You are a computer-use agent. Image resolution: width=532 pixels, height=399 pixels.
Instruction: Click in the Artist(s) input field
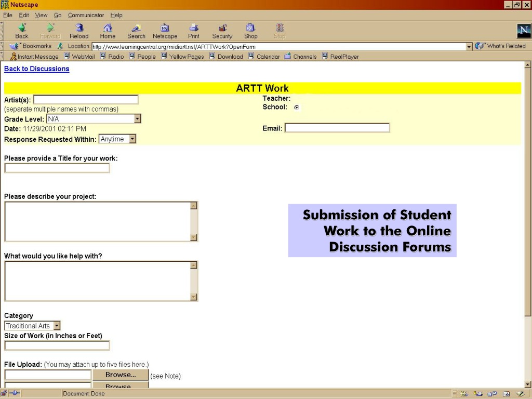[x=86, y=99]
